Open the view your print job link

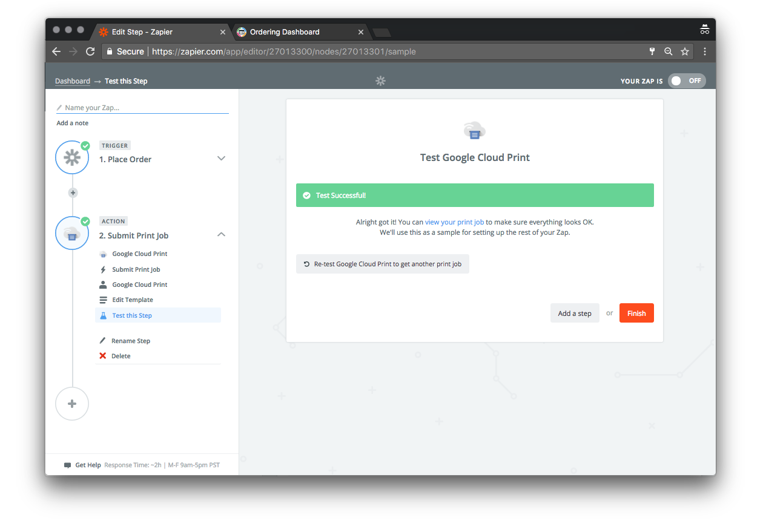point(455,222)
